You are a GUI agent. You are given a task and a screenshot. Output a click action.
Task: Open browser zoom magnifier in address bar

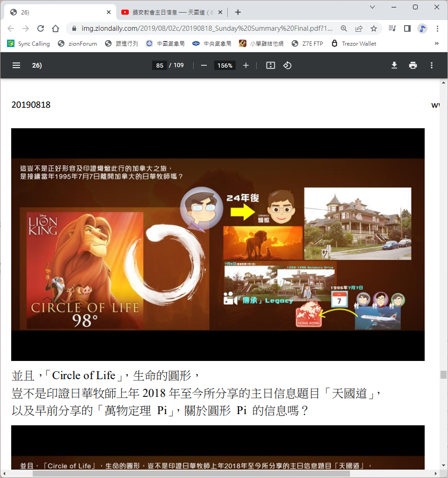(x=344, y=28)
